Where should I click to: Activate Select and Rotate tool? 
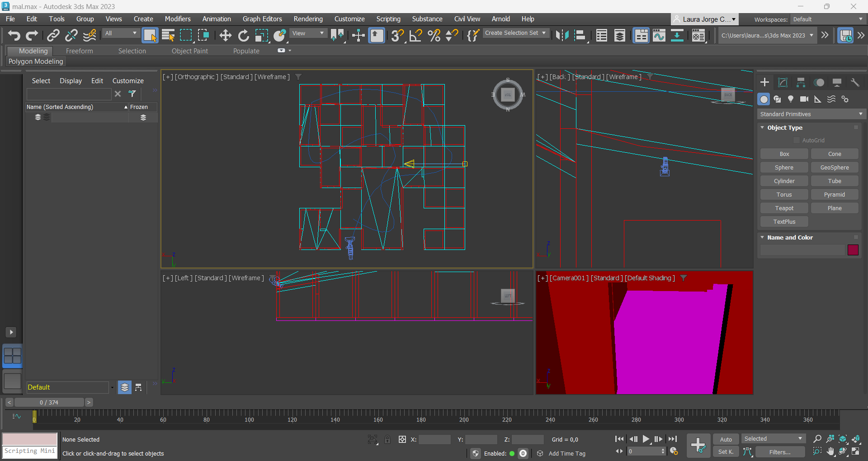[243, 35]
